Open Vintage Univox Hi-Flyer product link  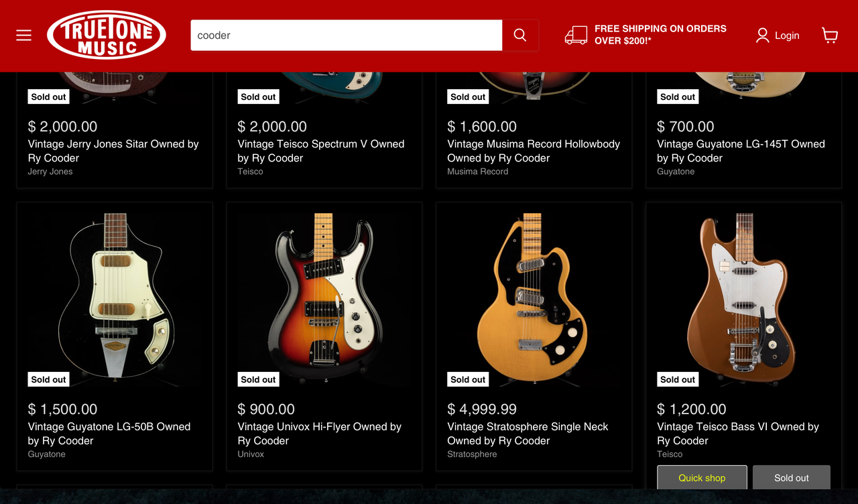[x=320, y=434]
